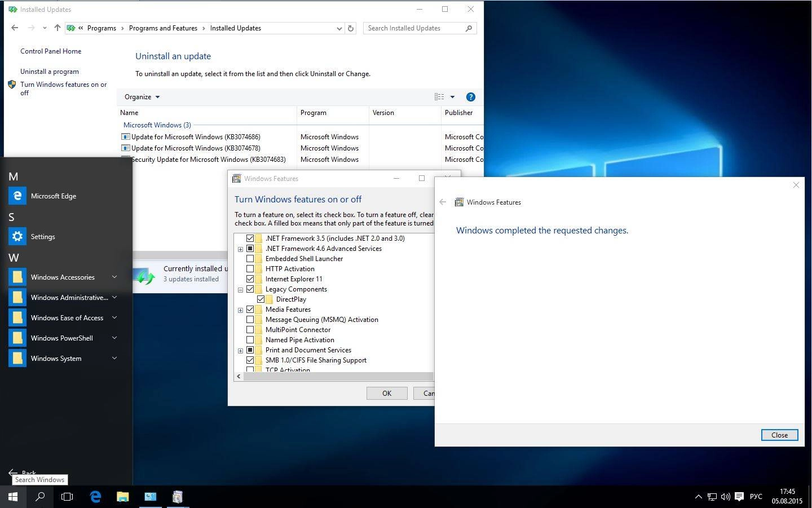Image resolution: width=812 pixels, height=508 pixels.
Task: Open Microsoft Edge from the Start menu
Action: tap(17, 196)
